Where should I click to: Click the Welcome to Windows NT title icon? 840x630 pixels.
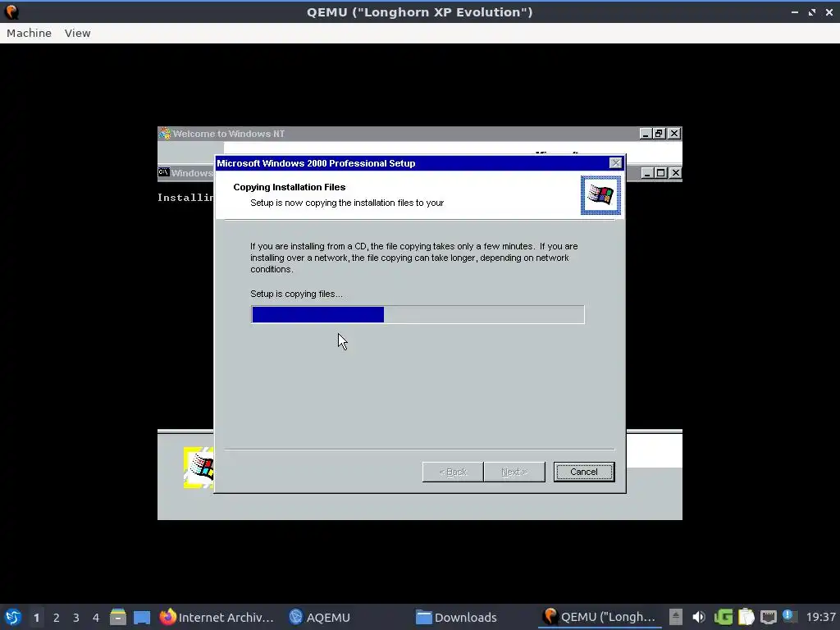point(165,134)
